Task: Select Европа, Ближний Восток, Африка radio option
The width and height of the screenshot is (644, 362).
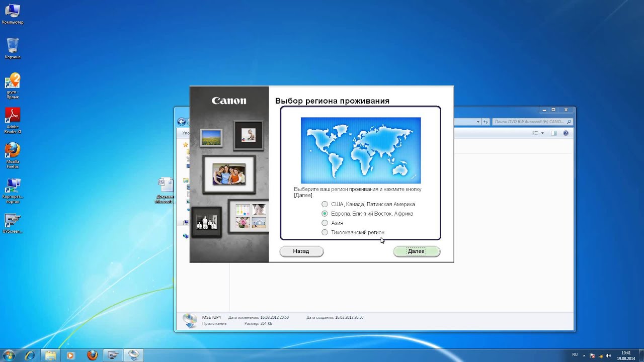Action: tap(367, 214)
